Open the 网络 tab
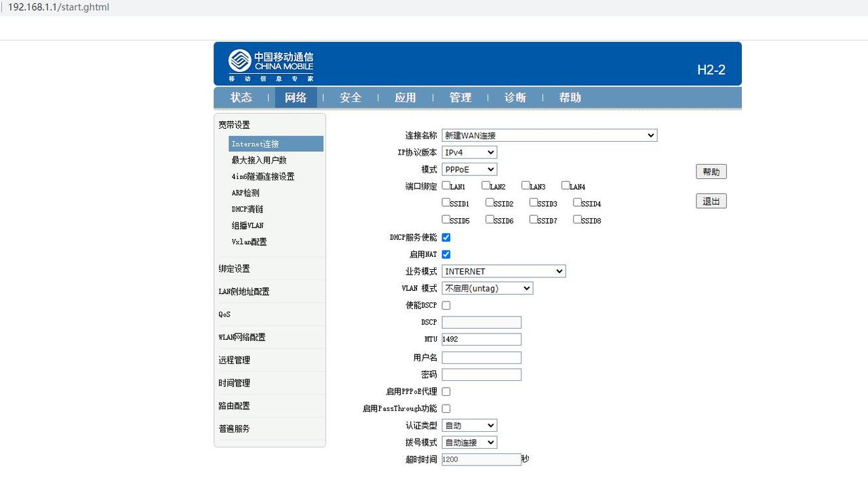868x486 pixels. coord(296,98)
